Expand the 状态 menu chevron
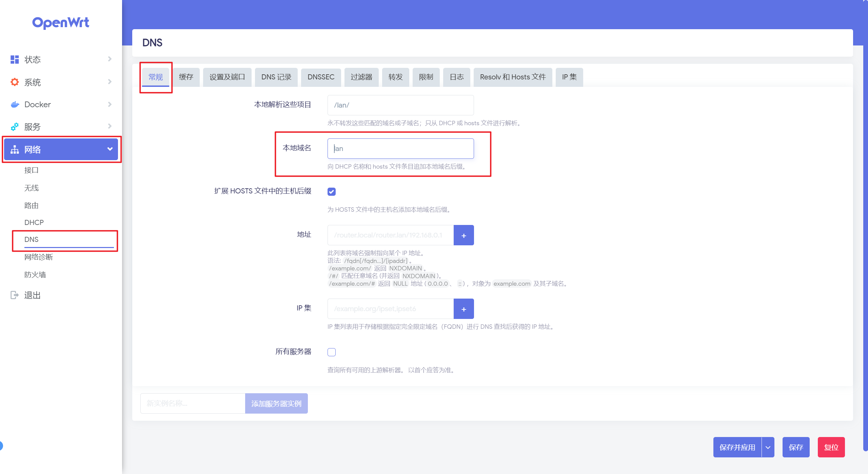Viewport: 868px width, 474px height. pos(110,59)
